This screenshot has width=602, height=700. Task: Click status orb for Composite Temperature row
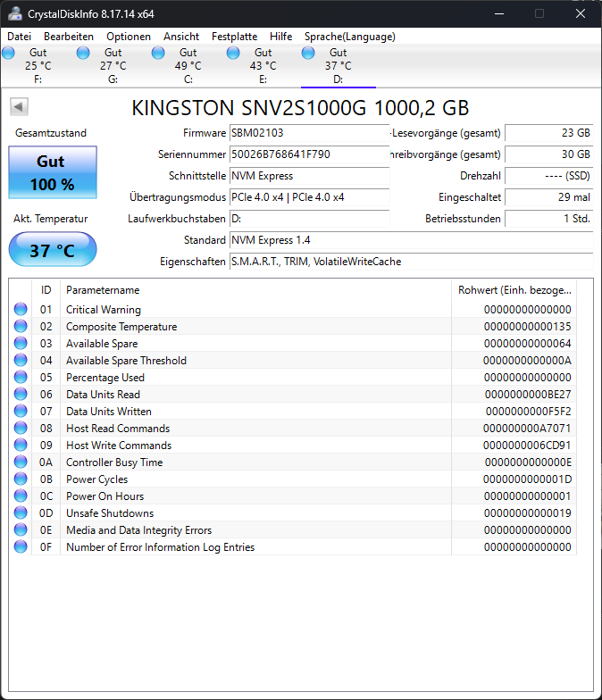pyautogui.click(x=21, y=326)
